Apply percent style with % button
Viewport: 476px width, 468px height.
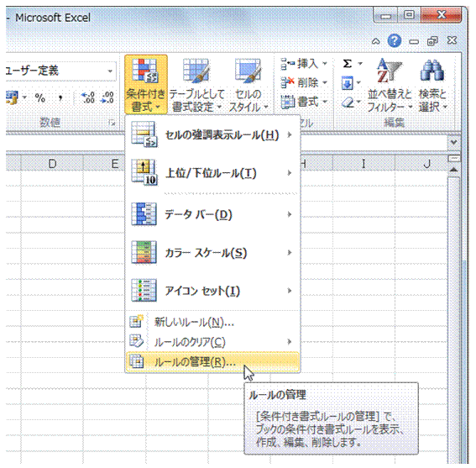point(40,97)
